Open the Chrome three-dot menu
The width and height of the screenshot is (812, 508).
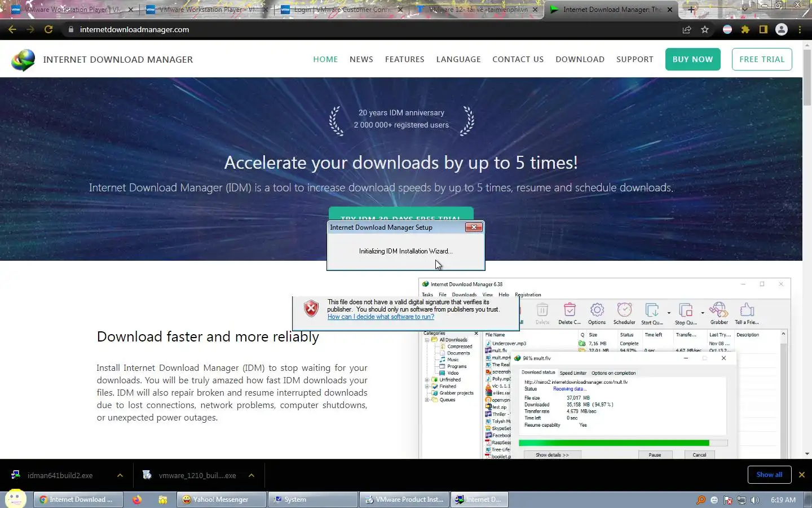pyautogui.click(x=800, y=29)
